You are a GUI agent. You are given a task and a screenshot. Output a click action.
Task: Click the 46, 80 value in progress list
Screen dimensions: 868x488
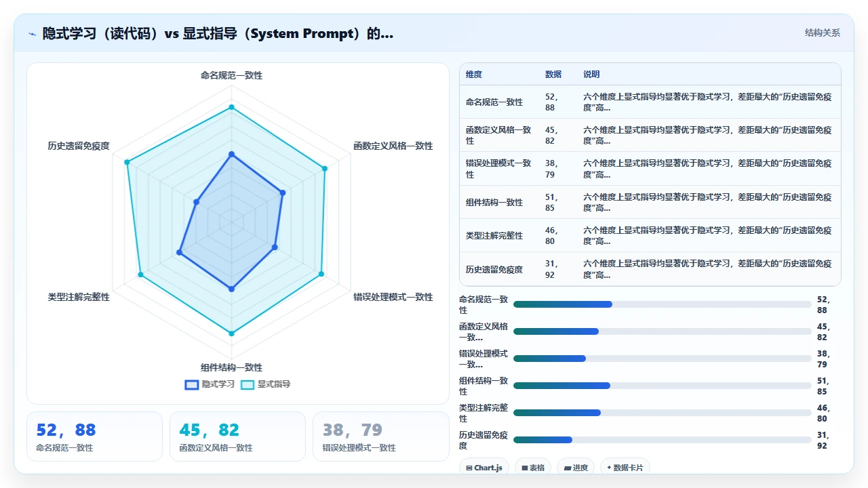click(x=823, y=413)
